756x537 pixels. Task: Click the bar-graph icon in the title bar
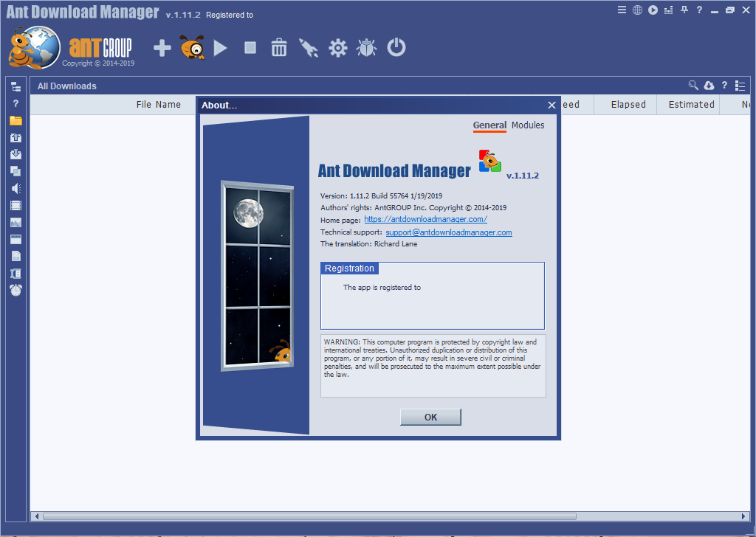[x=668, y=10]
